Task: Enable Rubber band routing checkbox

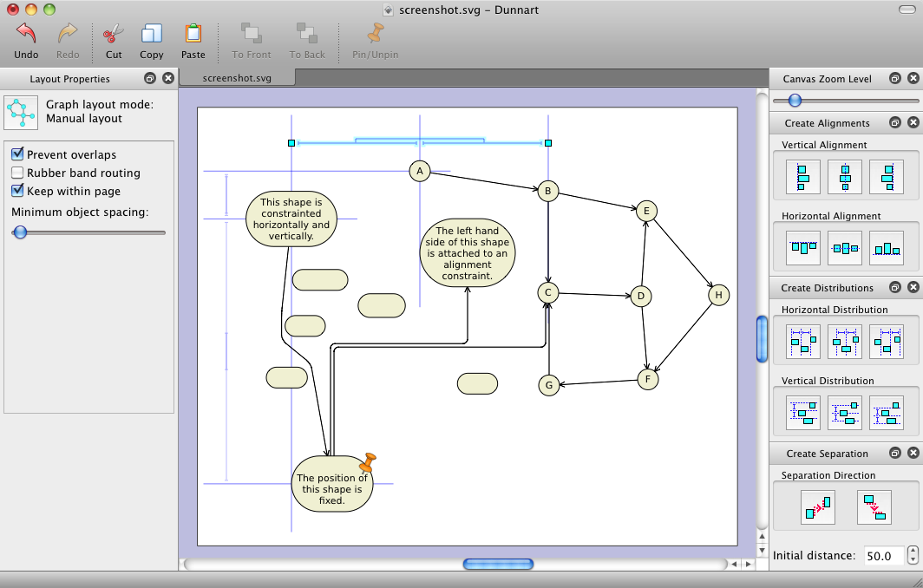Action: pos(17,173)
